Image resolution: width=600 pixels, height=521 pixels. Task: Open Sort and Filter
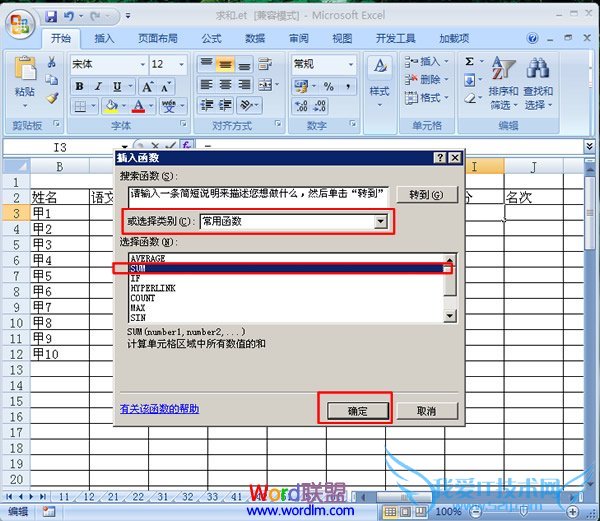tap(503, 83)
